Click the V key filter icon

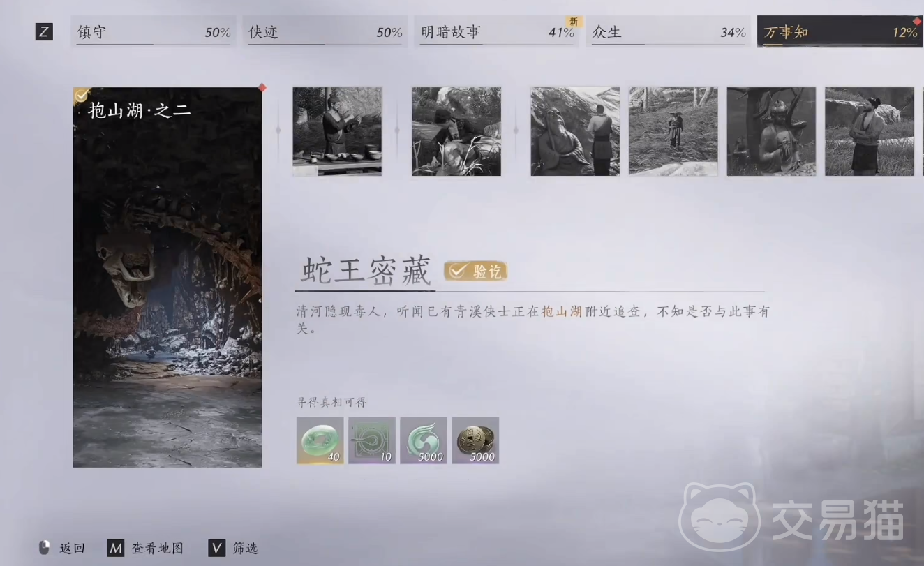[217, 548]
